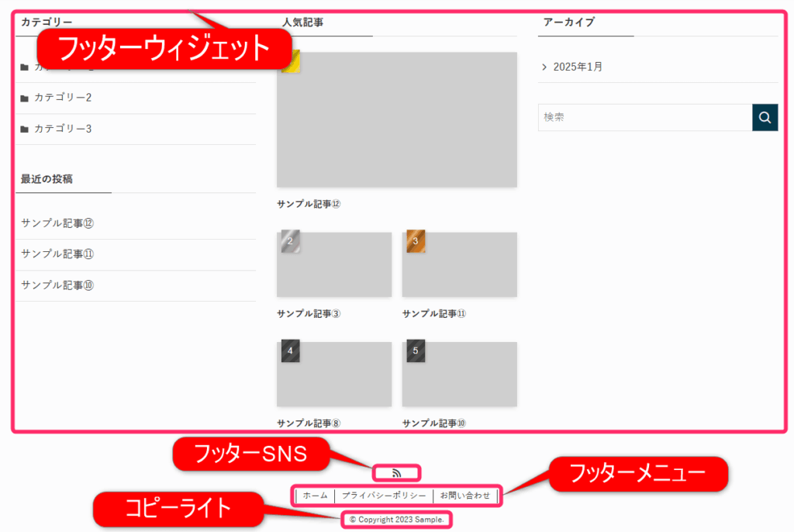Click the Copyright 2023 Sample text
The height and width of the screenshot is (532, 794).
tap(396, 520)
